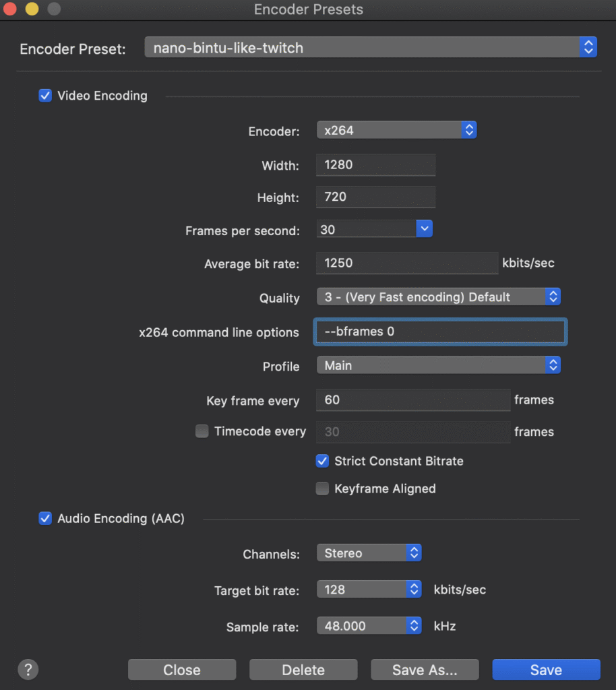Open the Channels Stereo dropdown
The height and width of the screenshot is (690, 616).
tap(369, 553)
